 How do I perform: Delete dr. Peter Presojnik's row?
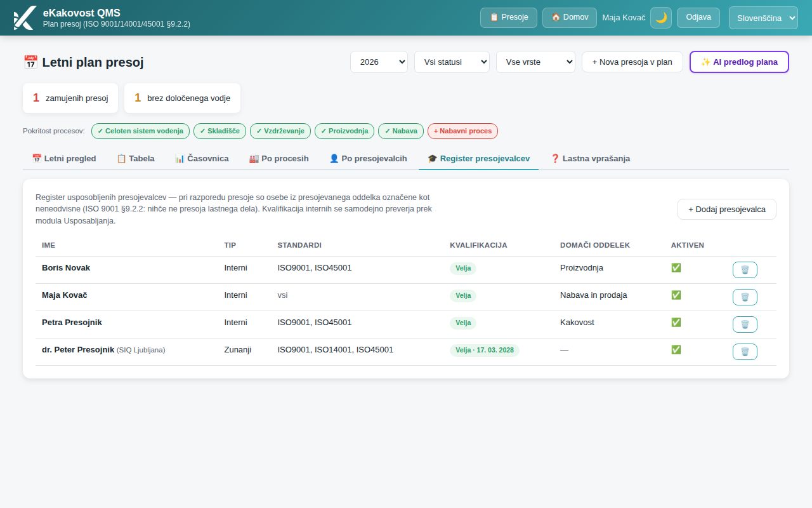[x=745, y=352]
